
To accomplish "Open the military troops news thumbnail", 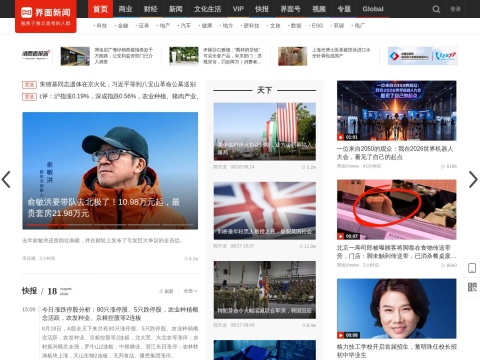I will (x=265, y=290).
